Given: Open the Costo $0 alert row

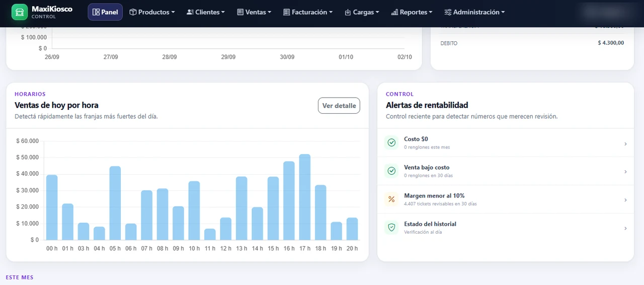Looking at the screenshot, I should (505, 143).
